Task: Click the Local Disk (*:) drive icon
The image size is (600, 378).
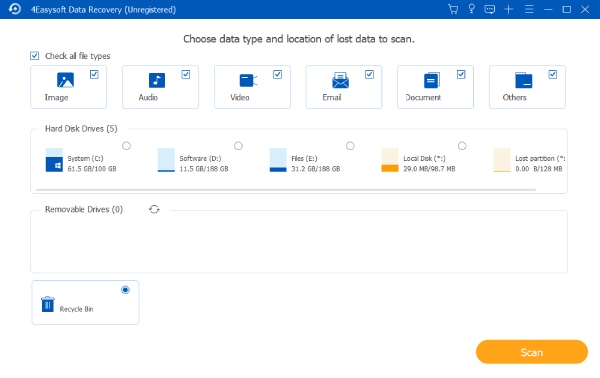Action: pos(390,160)
